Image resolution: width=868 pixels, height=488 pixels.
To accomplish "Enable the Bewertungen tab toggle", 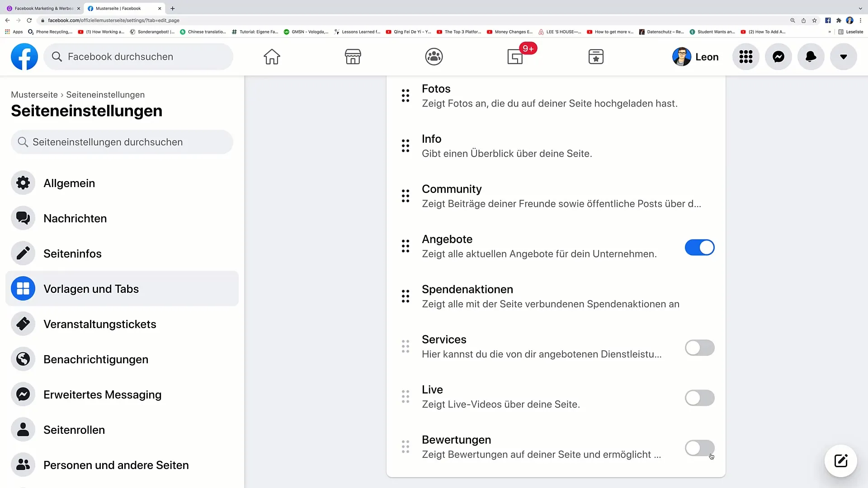I will tap(700, 448).
